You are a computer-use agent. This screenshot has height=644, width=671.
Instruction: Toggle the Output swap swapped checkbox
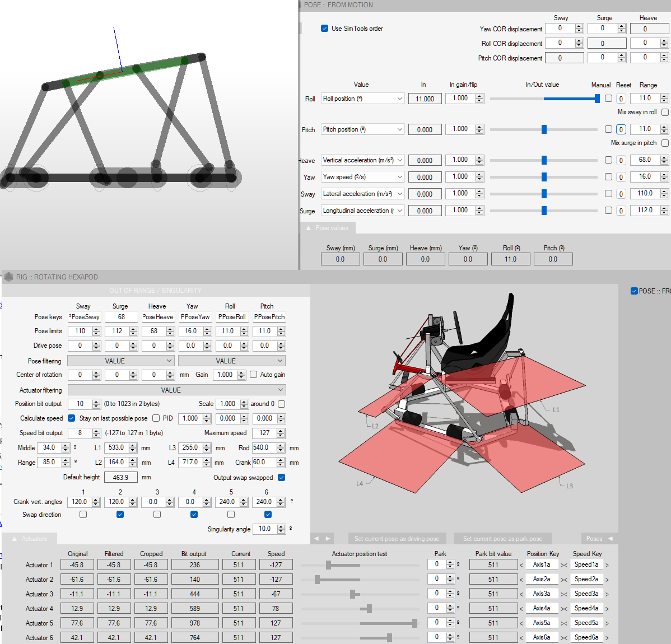point(281,478)
